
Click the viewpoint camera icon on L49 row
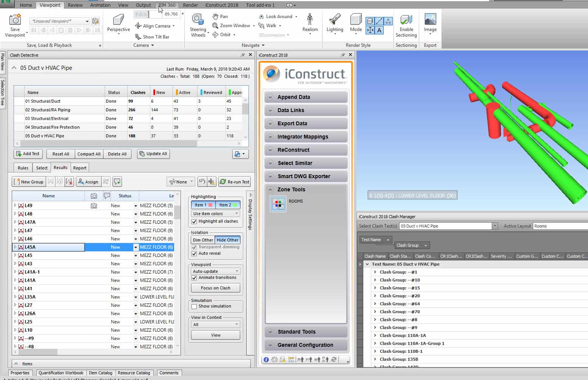(94, 206)
